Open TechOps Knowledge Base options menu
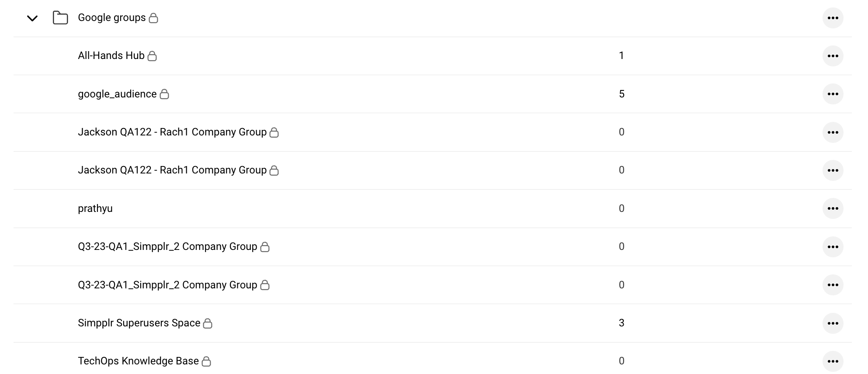This screenshot has width=868, height=374. pos(833,361)
